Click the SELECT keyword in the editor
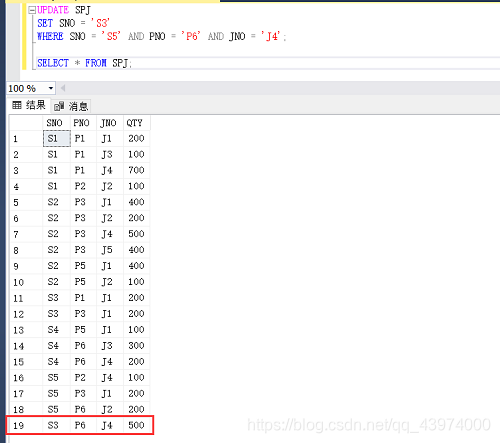500x443 pixels. 53,63
